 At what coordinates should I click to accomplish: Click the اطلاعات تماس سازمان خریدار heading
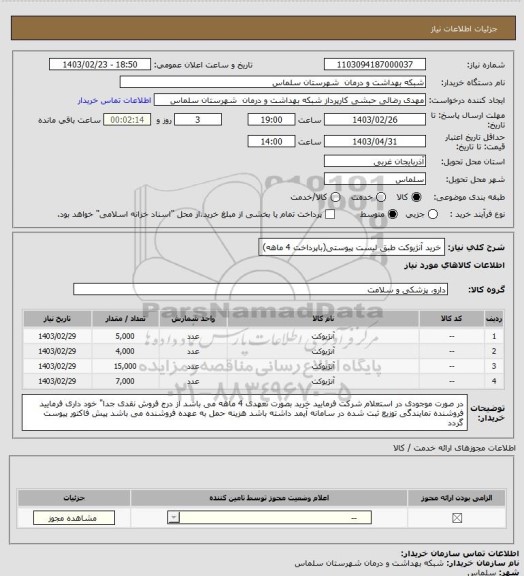(460, 554)
